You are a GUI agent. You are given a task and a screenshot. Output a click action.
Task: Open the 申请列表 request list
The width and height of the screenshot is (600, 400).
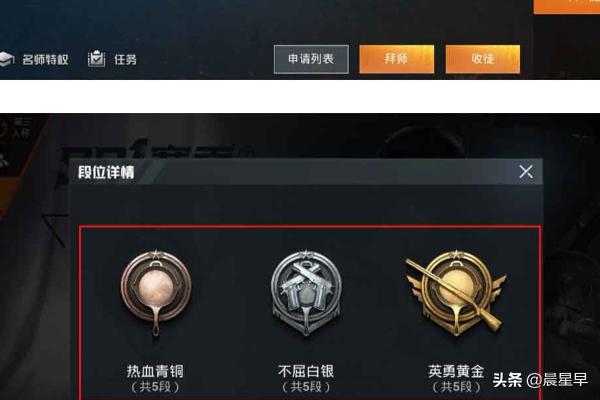tap(311, 59)
